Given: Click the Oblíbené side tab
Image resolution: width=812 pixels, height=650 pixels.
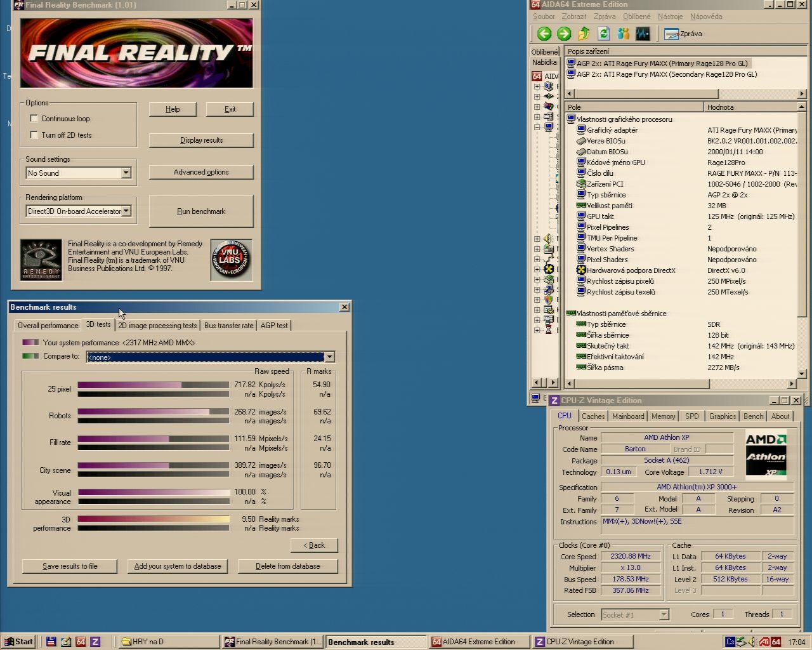Looking at the screenshot, I should point(544,51).
